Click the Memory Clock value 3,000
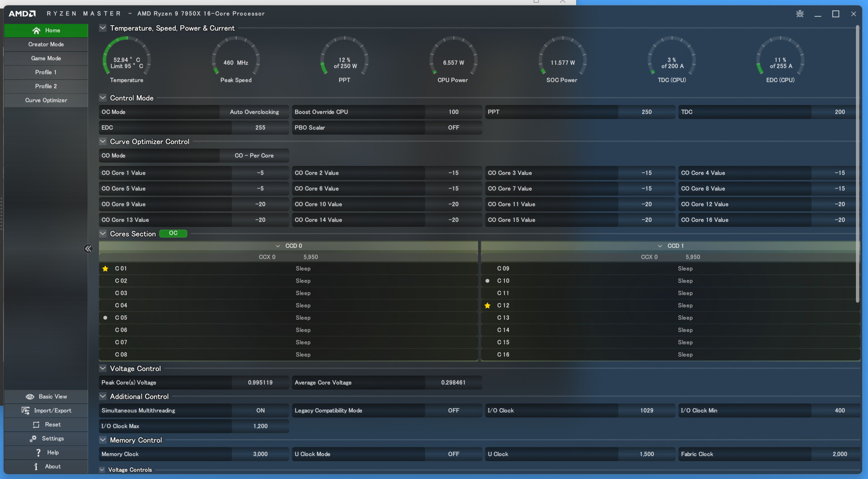868x479 pixels. [x=260, y=454]
